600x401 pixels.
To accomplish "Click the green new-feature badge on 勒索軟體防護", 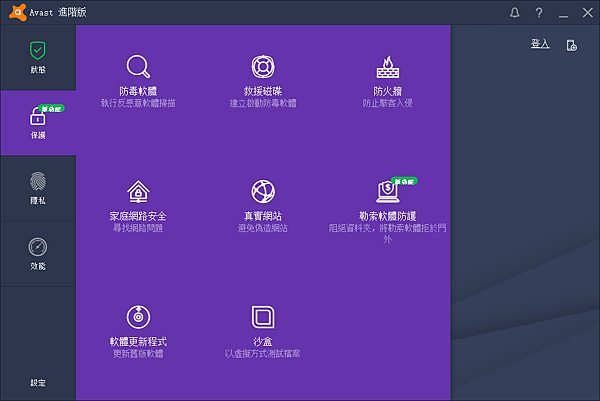I will point(404,181).
